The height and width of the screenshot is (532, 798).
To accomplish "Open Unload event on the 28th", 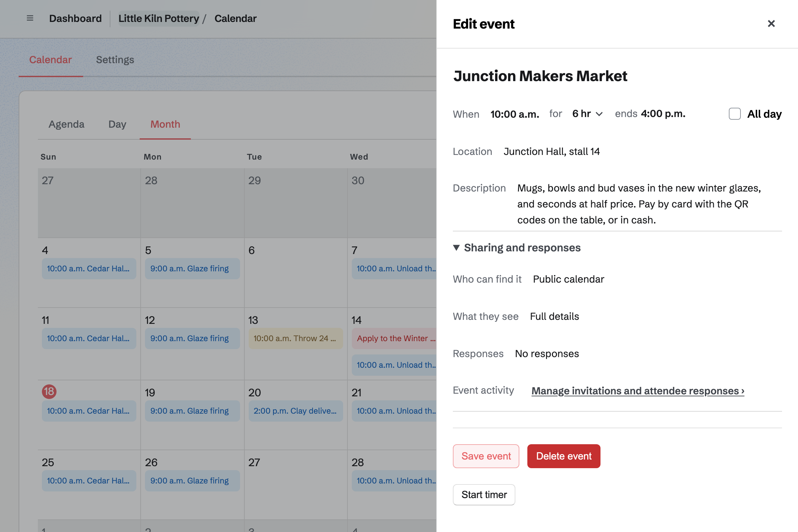I will coord(394,481).
